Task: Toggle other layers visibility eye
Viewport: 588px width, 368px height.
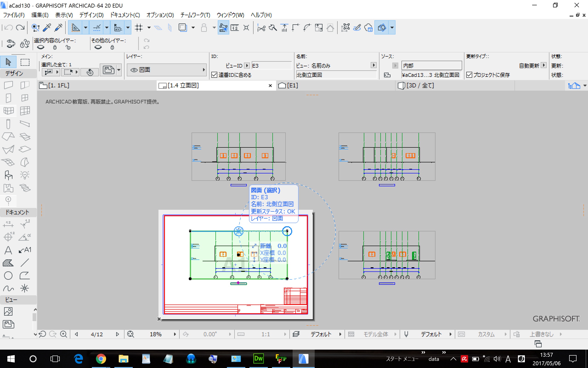Action: click(x=98, y=47)
